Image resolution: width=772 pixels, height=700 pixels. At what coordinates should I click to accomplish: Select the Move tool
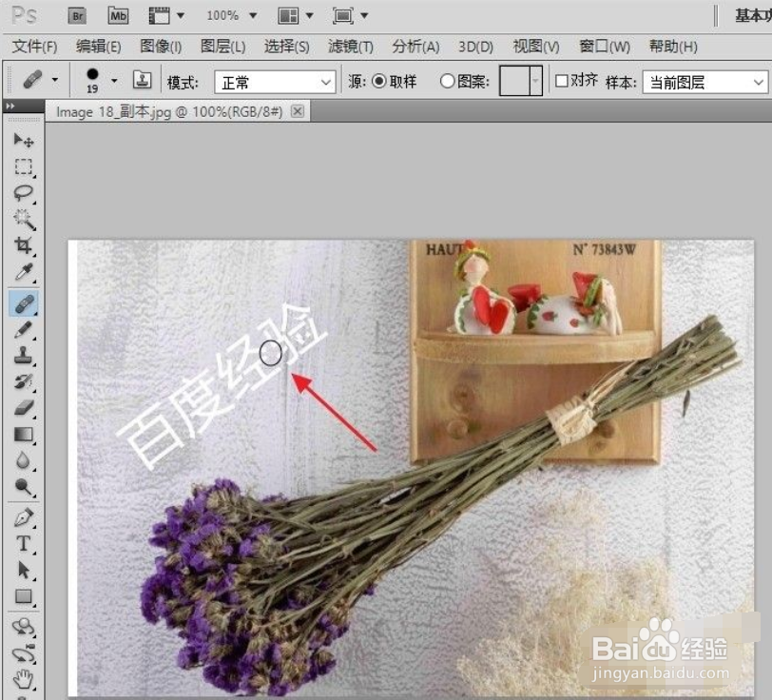(24, 141)
